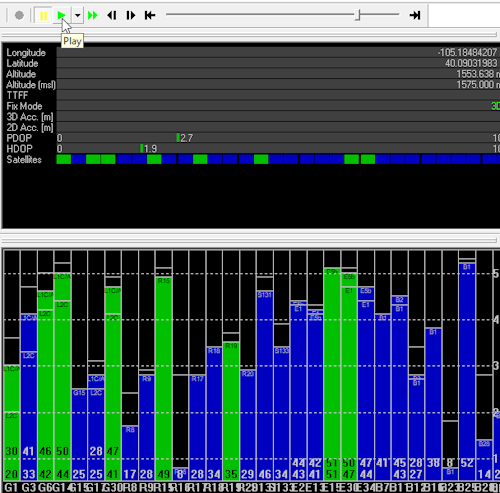Step backward one message
The width and height of the screenshot is (500, 493).
tap(112, 15)
